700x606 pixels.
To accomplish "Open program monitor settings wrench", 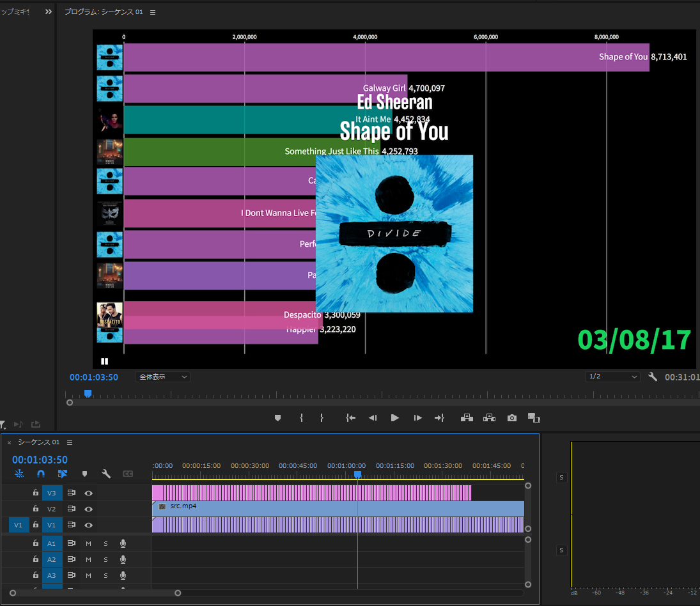I will [653, 377].
